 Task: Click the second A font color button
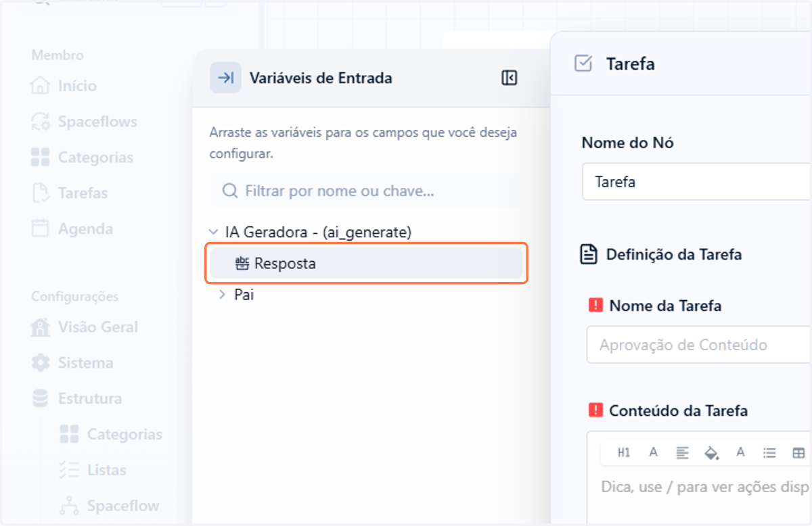pyautogui.click(x=740, y=452)
